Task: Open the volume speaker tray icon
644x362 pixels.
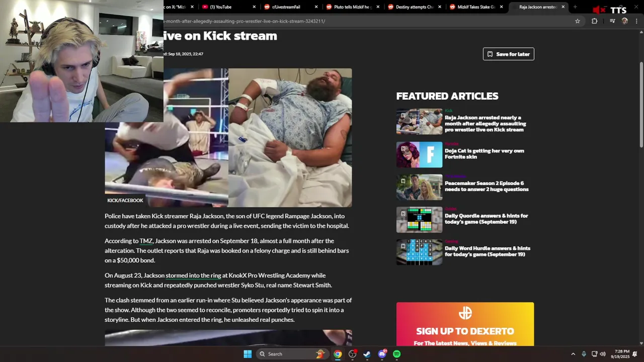Action: tap(603, 354)
